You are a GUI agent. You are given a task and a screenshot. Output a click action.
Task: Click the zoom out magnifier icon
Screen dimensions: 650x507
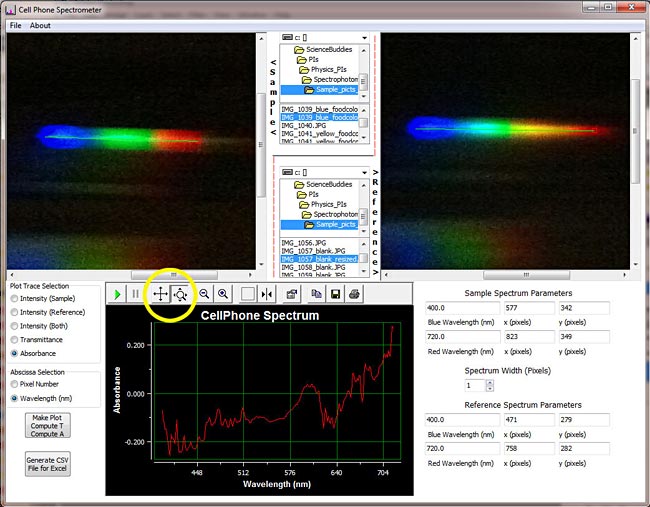(204, 294)
